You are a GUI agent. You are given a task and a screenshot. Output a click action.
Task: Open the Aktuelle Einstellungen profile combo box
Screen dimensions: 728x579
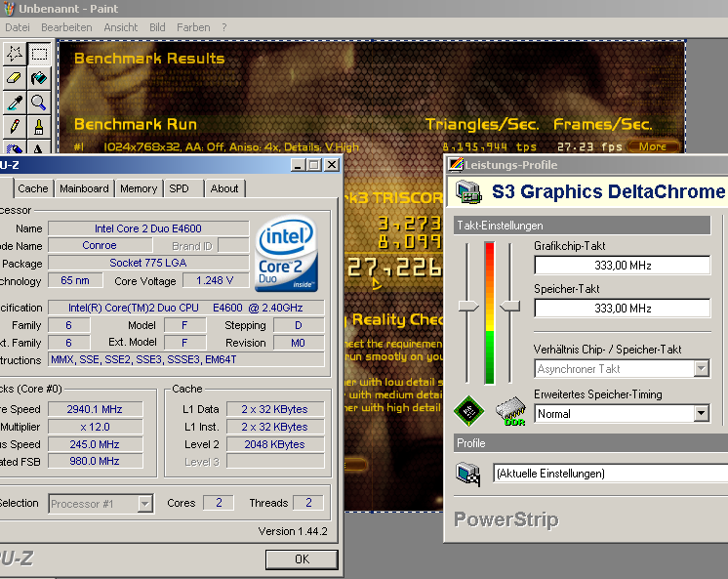point(610,474)
